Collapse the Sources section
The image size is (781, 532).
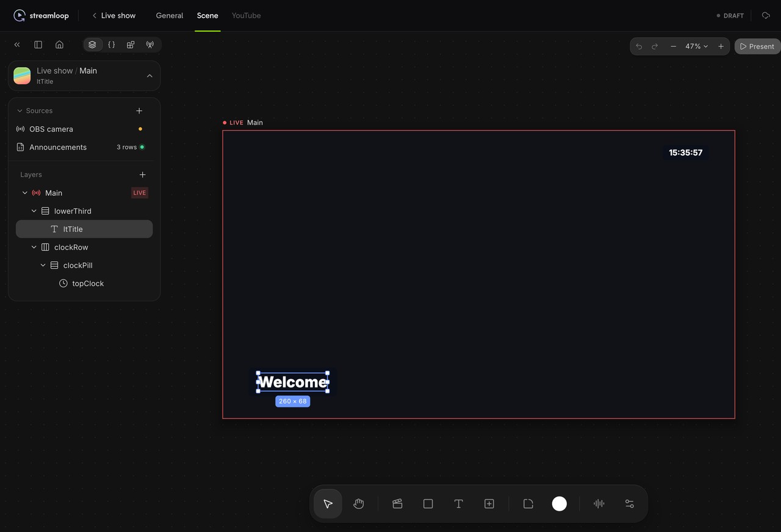pos(20,110)
